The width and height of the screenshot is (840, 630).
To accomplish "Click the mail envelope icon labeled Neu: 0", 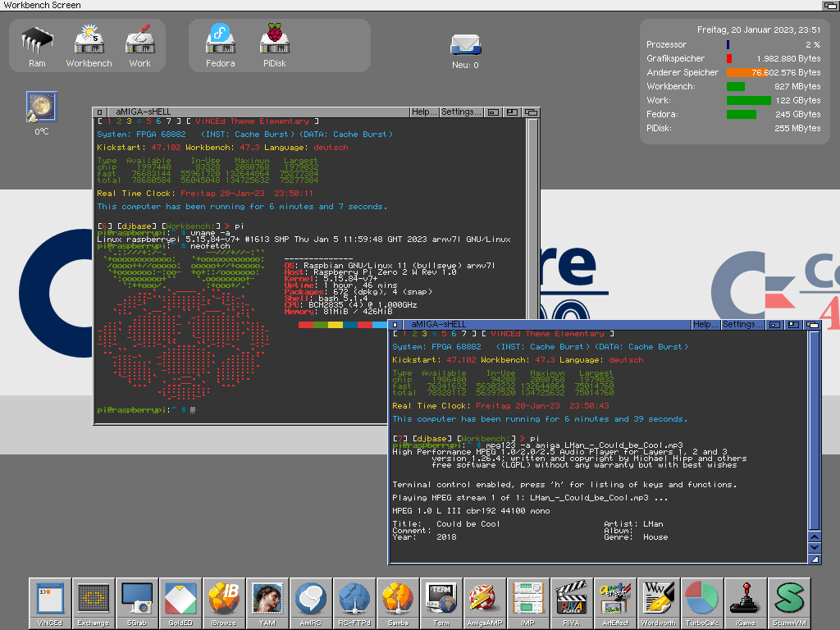I will click(466, 50).
